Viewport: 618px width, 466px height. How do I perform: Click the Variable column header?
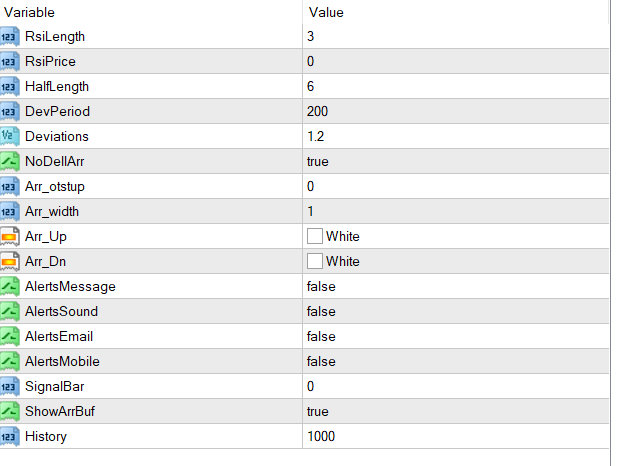tap(30, 12)
